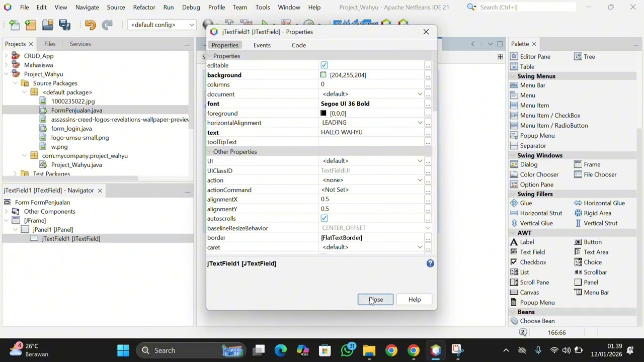Image resolution: width=644 pixels, height=362 pixels.
Task: Open the document property dropdown
Action: (420, 94)
